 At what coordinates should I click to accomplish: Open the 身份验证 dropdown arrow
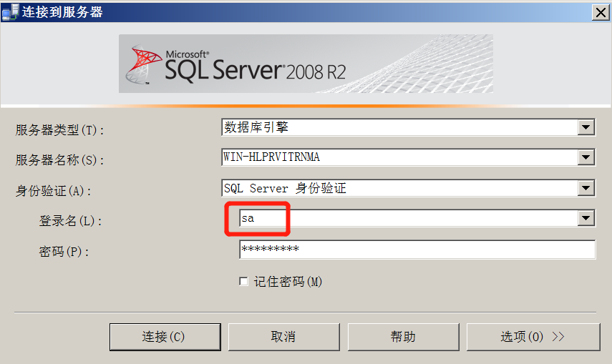click(x=586, y=188)
